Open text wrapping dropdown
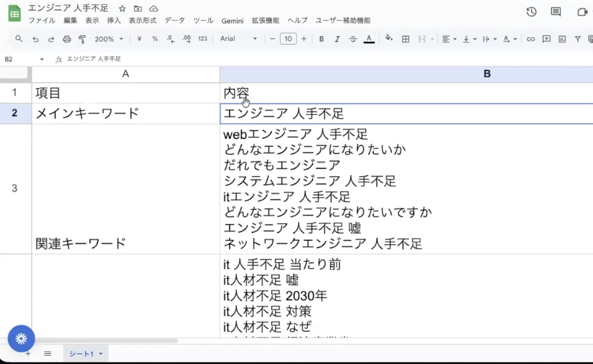 pos(489,39)
